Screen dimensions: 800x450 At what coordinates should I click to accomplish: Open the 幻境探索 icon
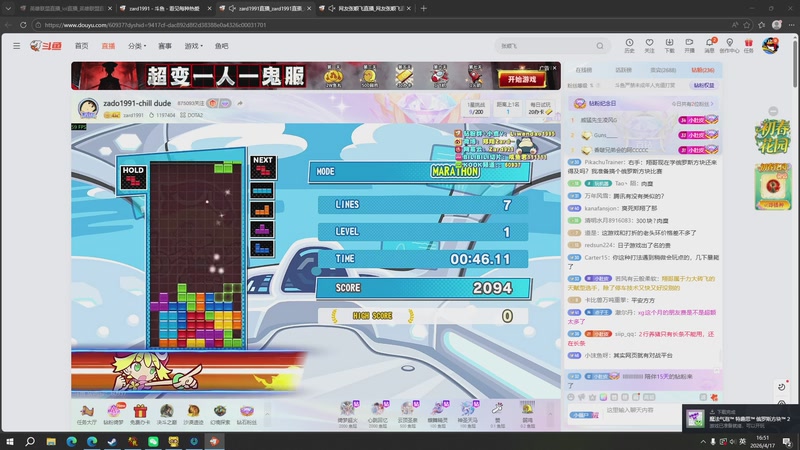[x=220, y=414]
